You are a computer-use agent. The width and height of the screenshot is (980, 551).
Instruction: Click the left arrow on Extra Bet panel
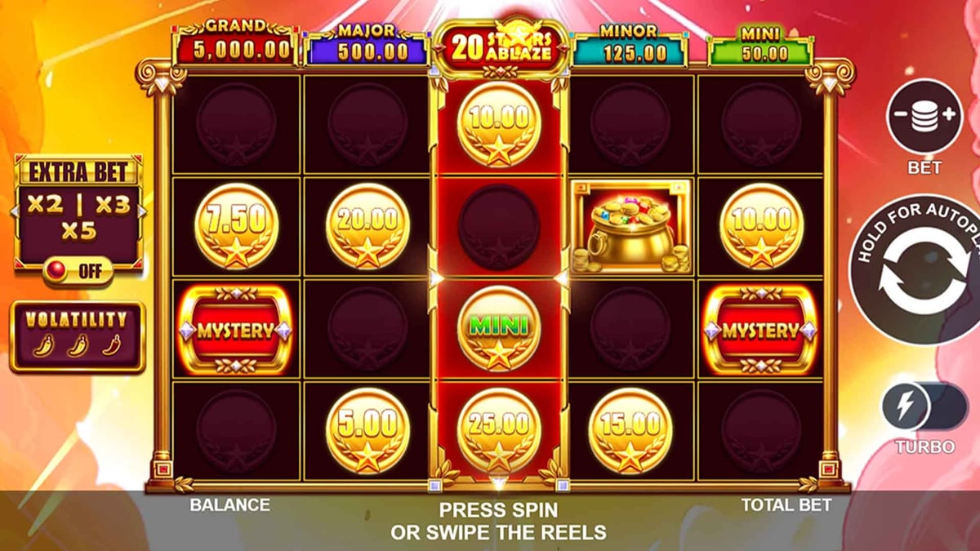pyautogui.click(x=14, y=211)
